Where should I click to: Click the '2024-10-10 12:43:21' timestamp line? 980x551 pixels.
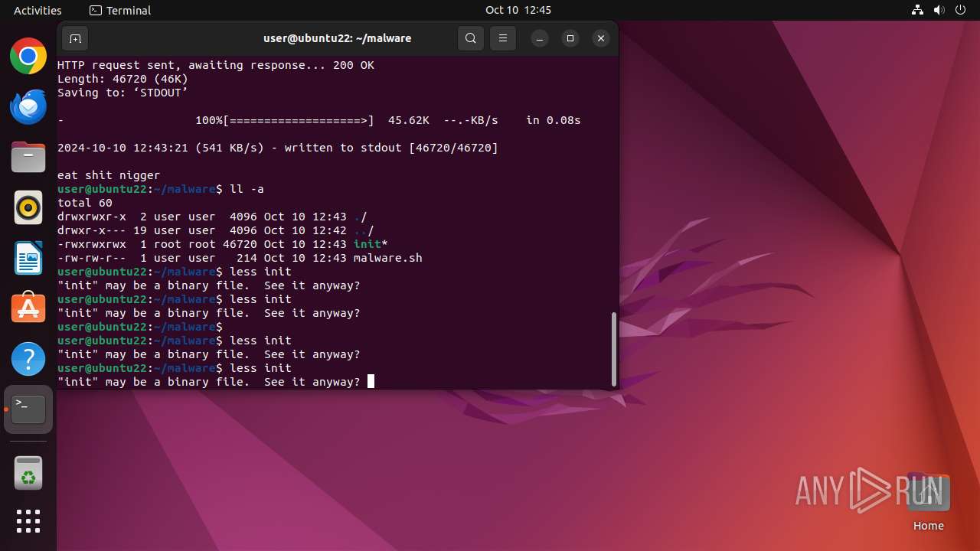pyautogui.click(x=278, y=148)
